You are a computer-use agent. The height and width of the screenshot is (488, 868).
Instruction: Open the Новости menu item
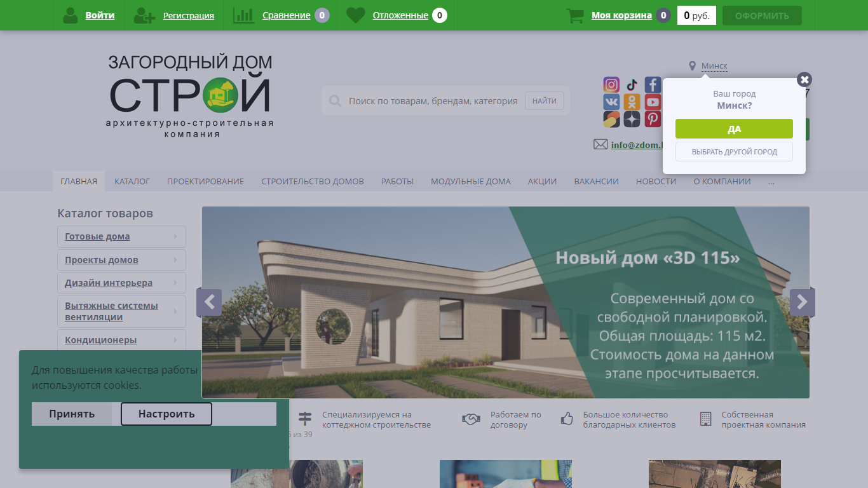click(x=656, y=181)
